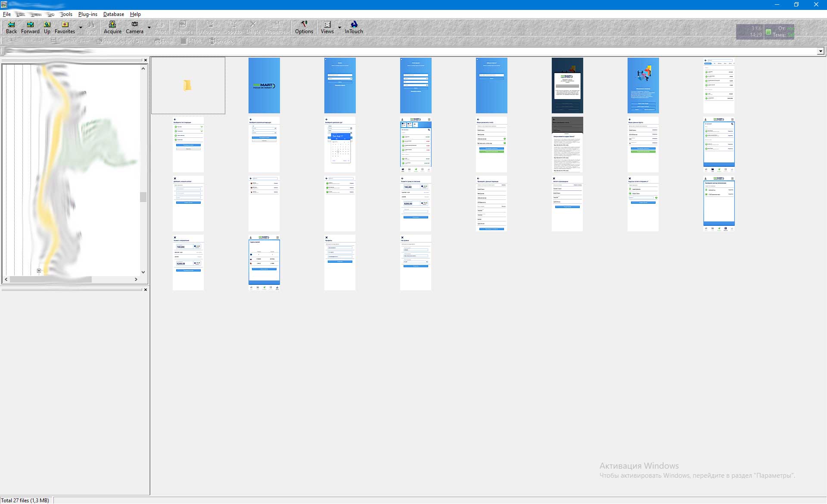Close the lower-left preview pane
Viewport: 827px width, 504px height.
point(146,289)
